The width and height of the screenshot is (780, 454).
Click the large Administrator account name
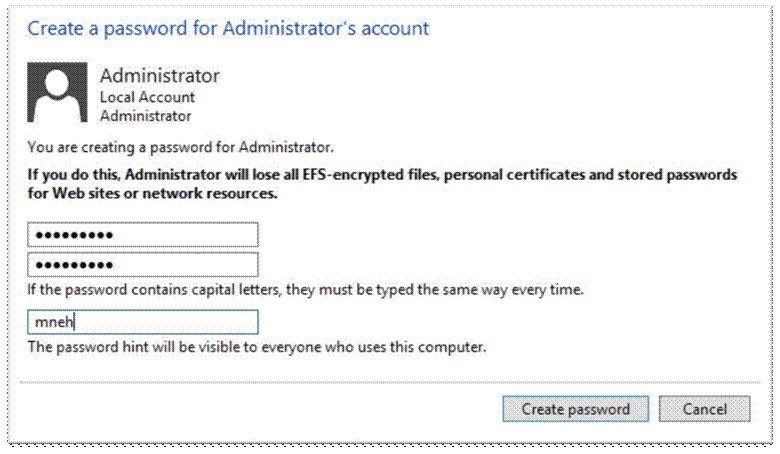click(x=160, y=76)
